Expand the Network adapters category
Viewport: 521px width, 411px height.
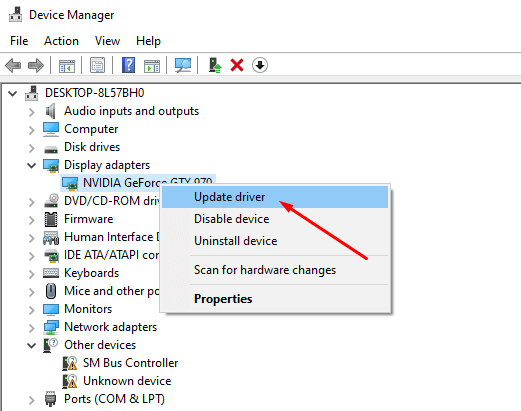32,328
